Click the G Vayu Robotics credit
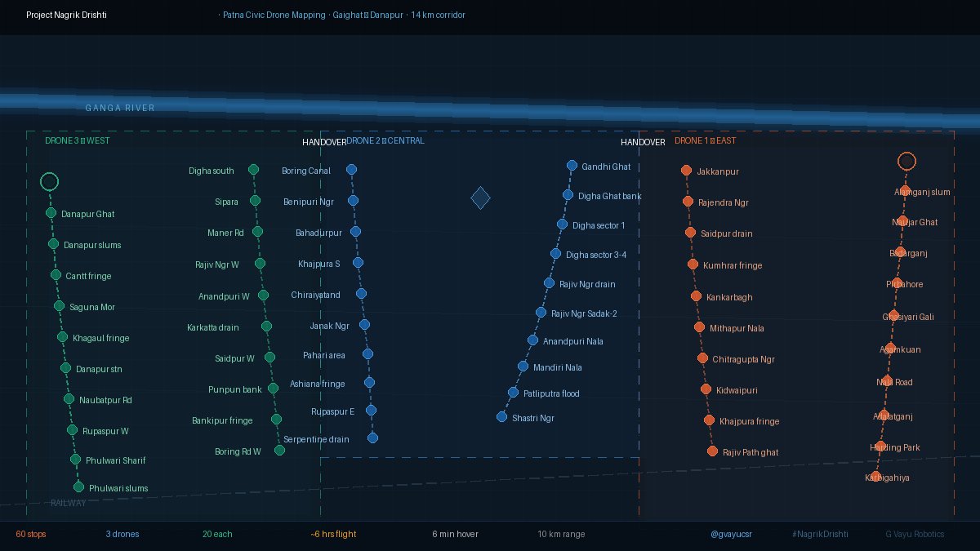 915,534
